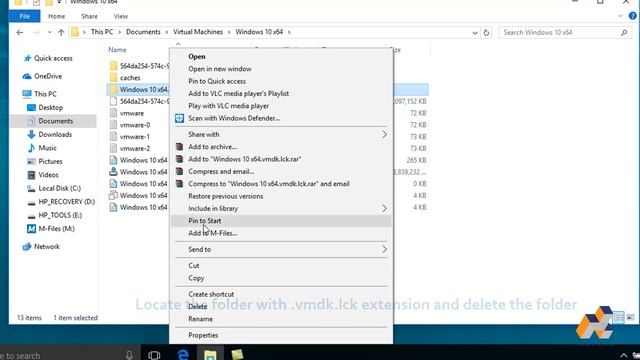Refresh the current folder view
The width and height of the screenshot is (640, 360).
tap(486, 32)
